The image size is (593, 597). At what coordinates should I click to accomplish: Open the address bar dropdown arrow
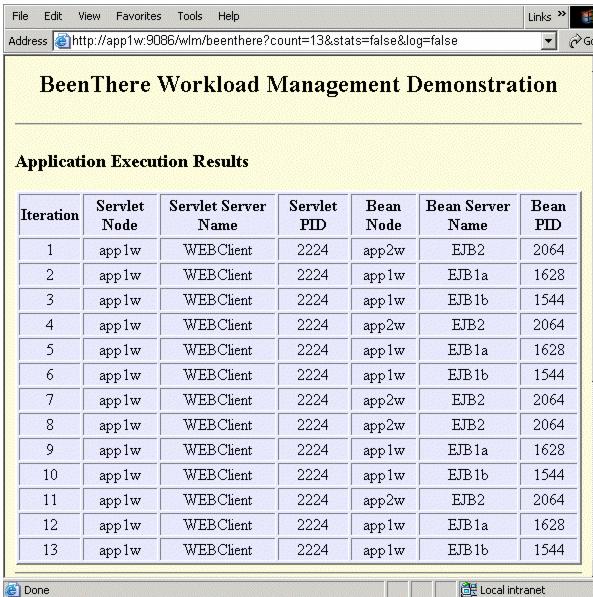pyautogui.click(x=548, y=41)
